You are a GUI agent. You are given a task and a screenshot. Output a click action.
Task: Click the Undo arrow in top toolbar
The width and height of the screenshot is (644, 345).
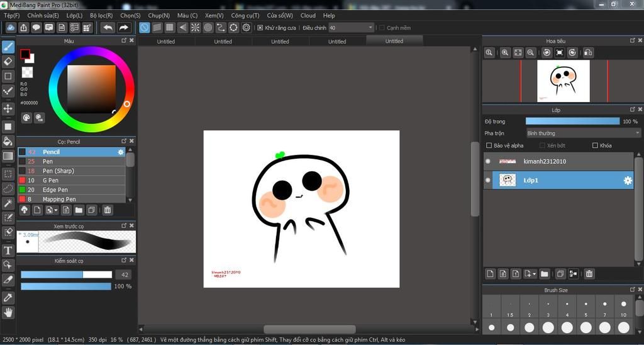coord(108,28)
